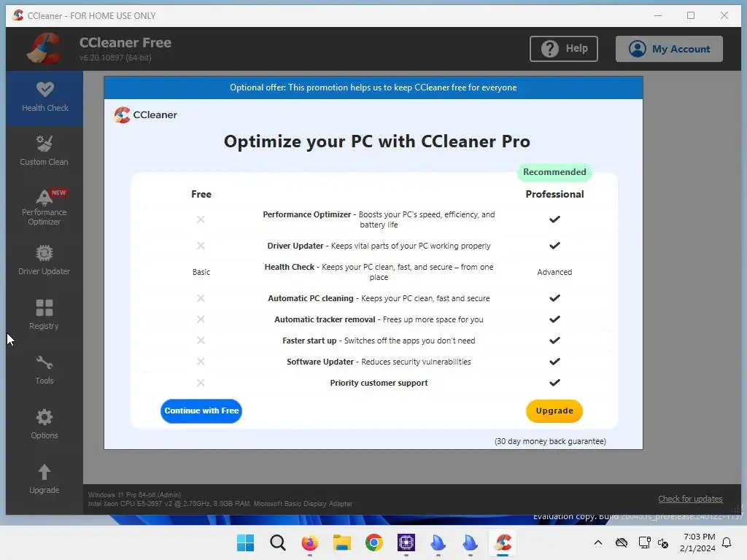Click the Windows 11 Pro system info line
747x560 pixels.
point(134,495)
